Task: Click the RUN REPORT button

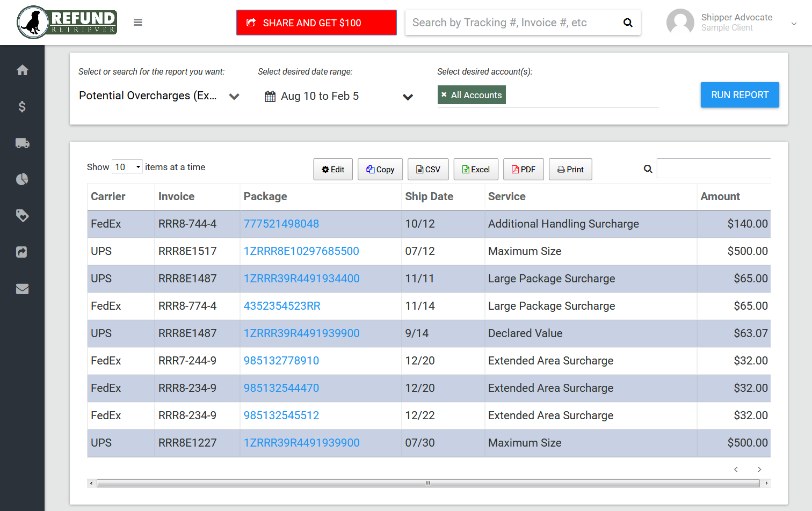Action: tap(740, 95)
